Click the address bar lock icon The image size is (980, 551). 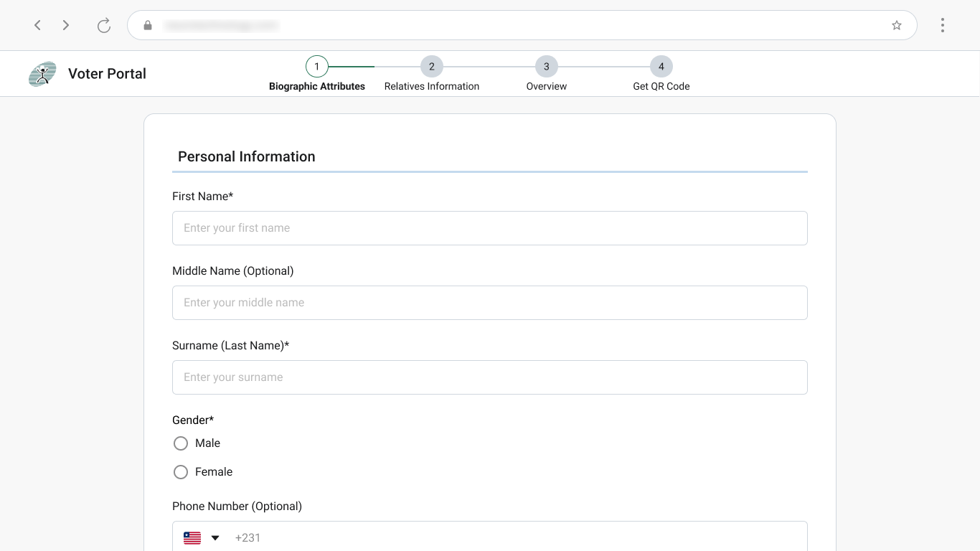click(148, 26)
